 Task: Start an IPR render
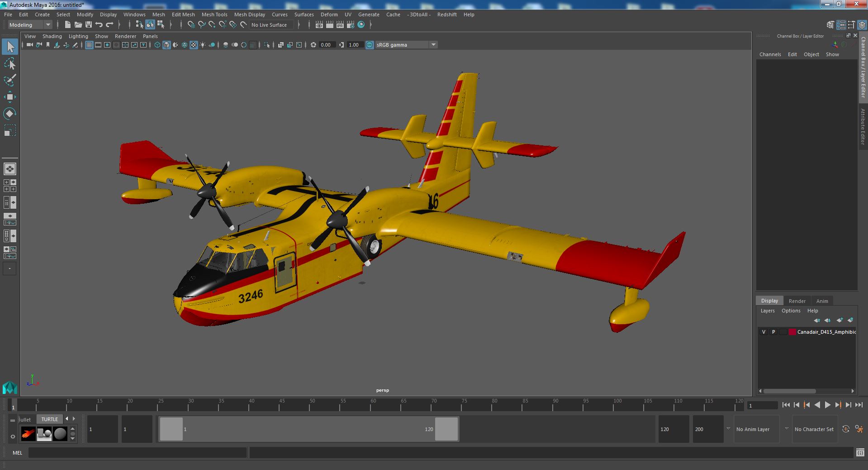point(340,25)
